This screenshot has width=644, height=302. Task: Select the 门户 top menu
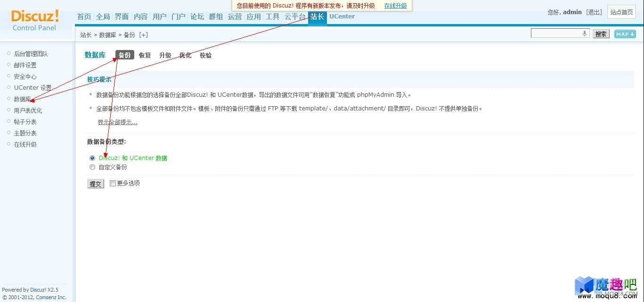179,17
